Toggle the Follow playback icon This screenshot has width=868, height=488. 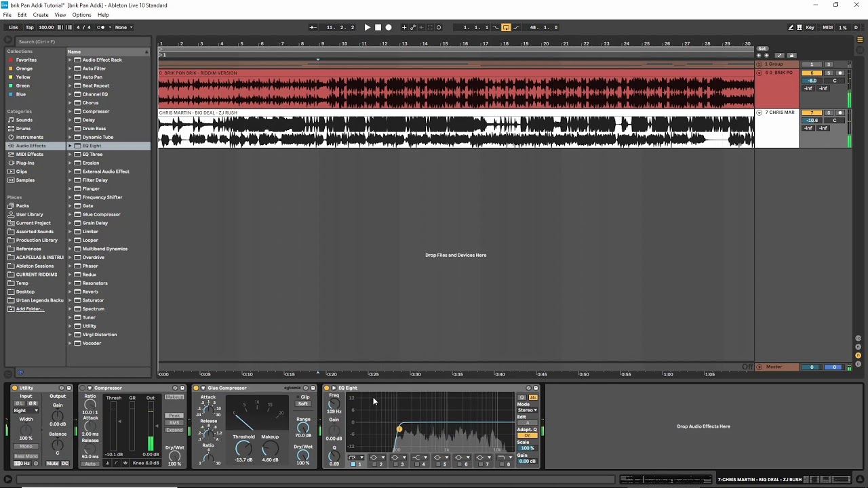pos(313,27)
